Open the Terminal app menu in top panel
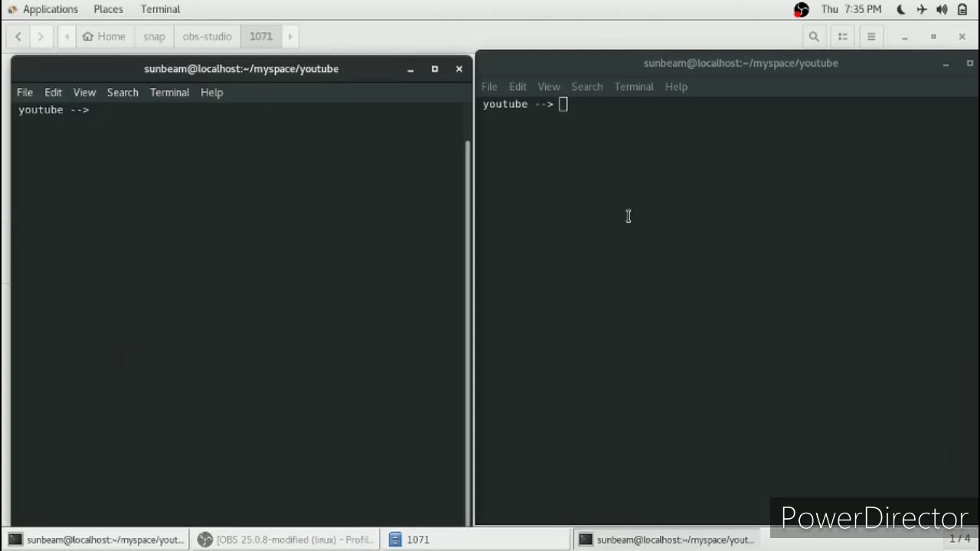This screenshot has width=980, height=551. [x=160, y=9]
